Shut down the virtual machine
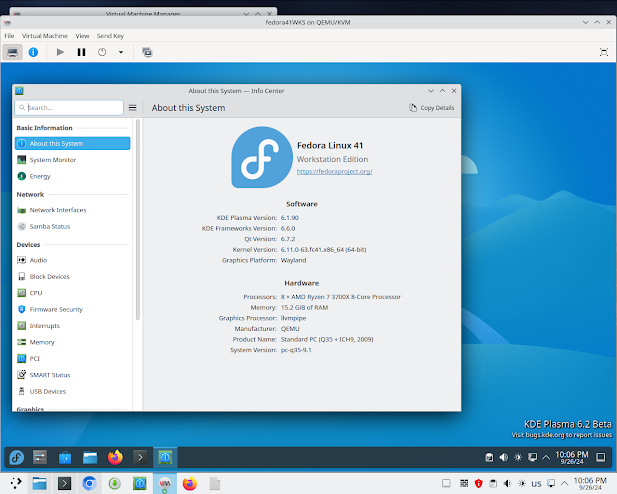The width and height of the screenshot is (617, 494). click(x=102, y=52)
